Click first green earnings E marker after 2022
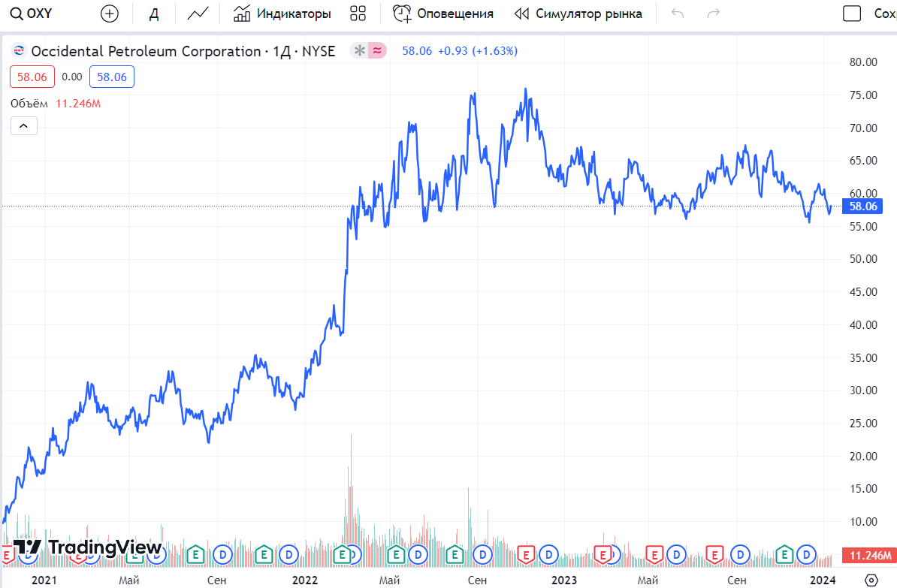897x588 pixels. (342, 554)
